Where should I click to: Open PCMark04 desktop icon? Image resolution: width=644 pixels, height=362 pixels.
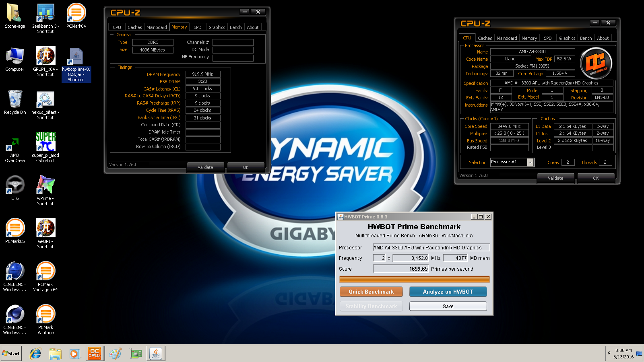(x=76, y=16)
